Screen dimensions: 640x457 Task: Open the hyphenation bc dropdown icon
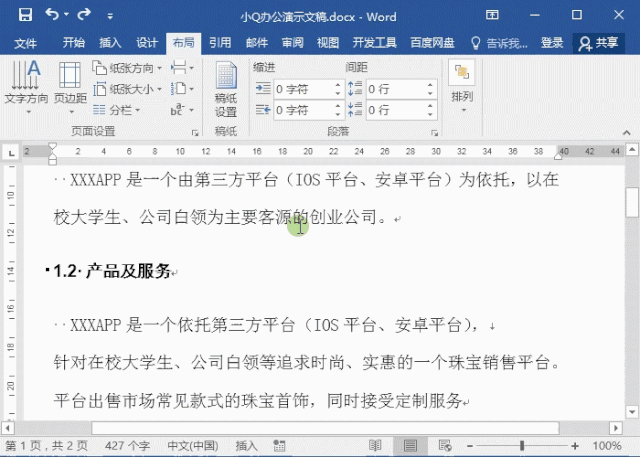182,110
